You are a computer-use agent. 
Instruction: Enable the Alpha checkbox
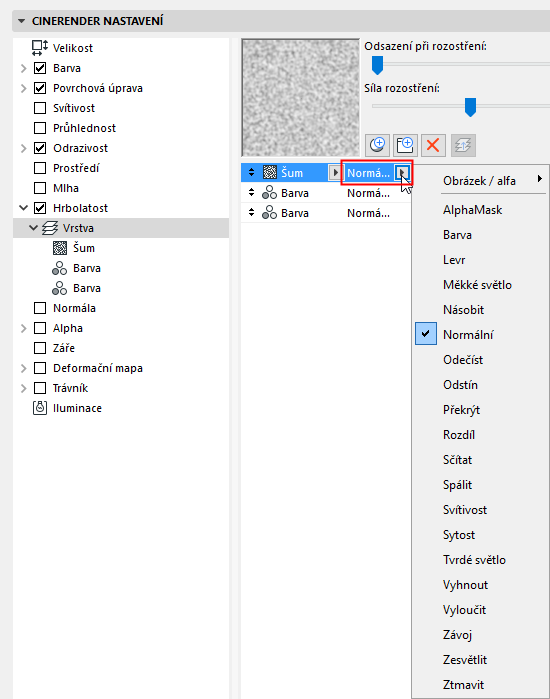tap(40, 328)
